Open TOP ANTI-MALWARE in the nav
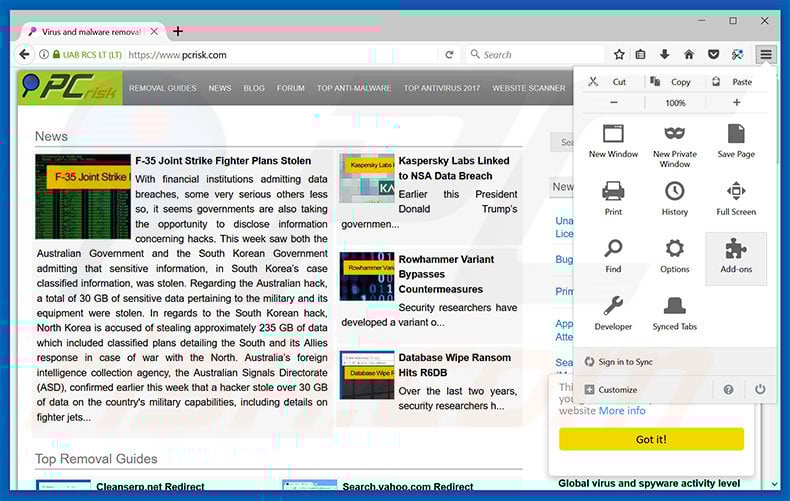Viewport: 790px width, 501px height. point(354,88)
